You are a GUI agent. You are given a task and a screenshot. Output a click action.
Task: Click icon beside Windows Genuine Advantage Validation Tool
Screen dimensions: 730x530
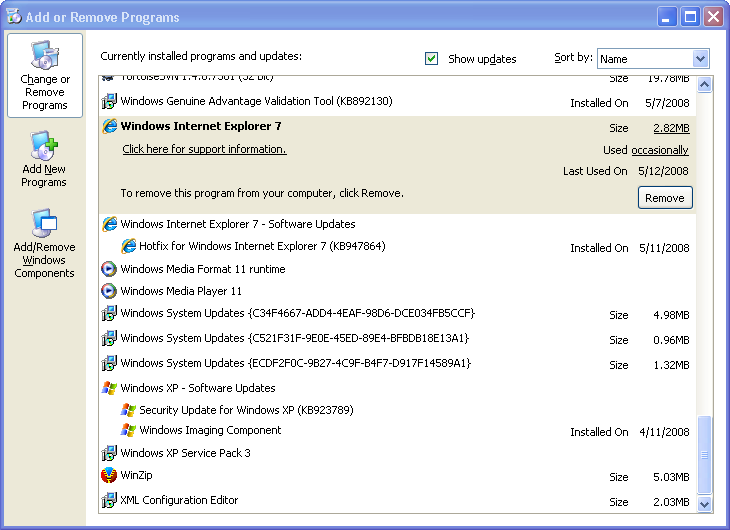tap(109, 101)
